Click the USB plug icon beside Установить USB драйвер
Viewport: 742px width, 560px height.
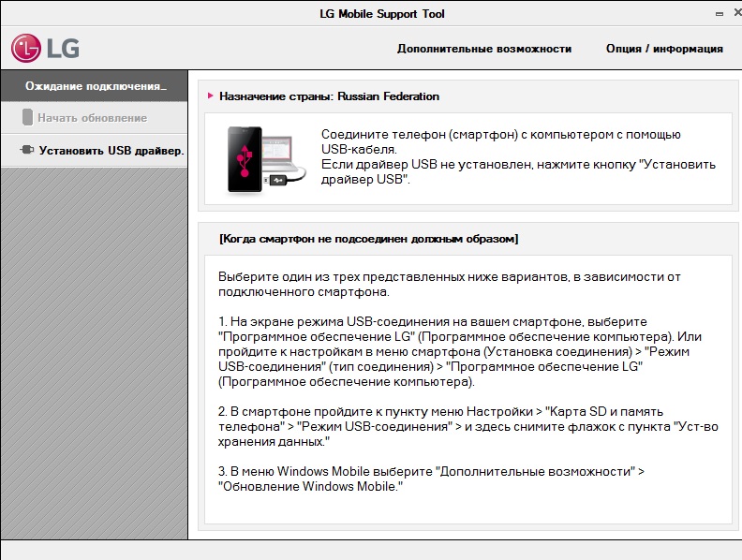point(27,150)
